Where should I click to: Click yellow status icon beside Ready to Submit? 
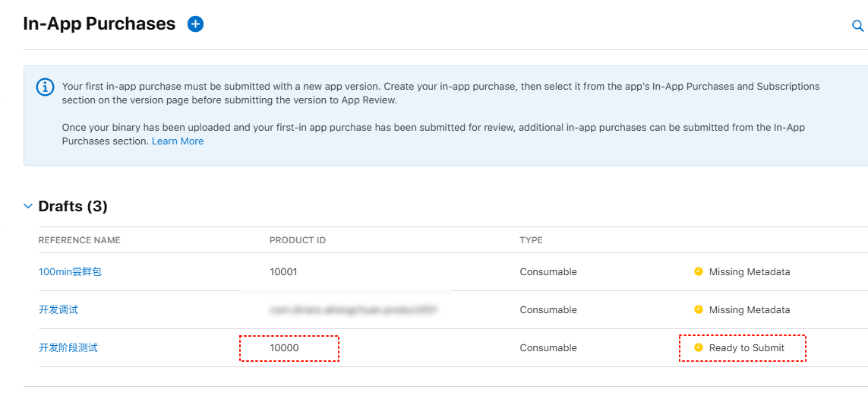click(699, 347)
